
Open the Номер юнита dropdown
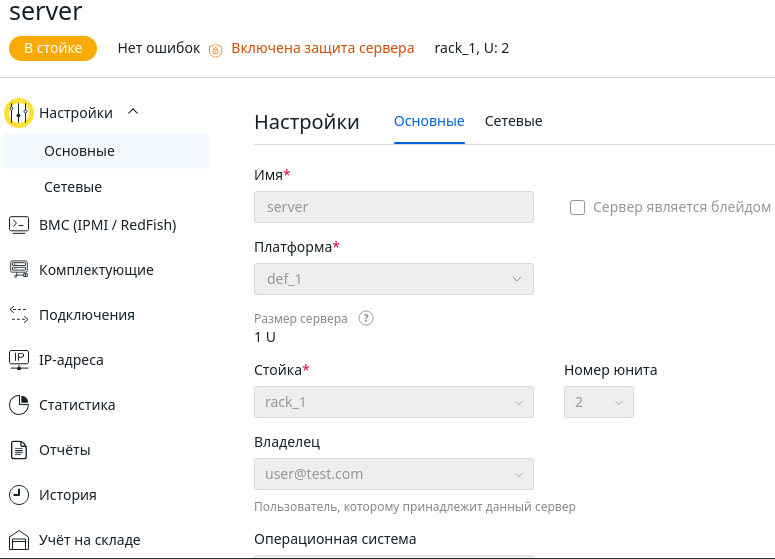(x=598, y=402)
